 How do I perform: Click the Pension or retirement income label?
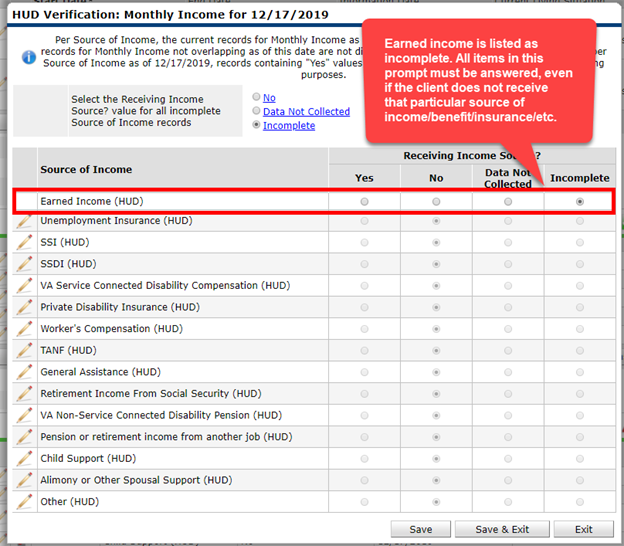(x=166, y=437)
